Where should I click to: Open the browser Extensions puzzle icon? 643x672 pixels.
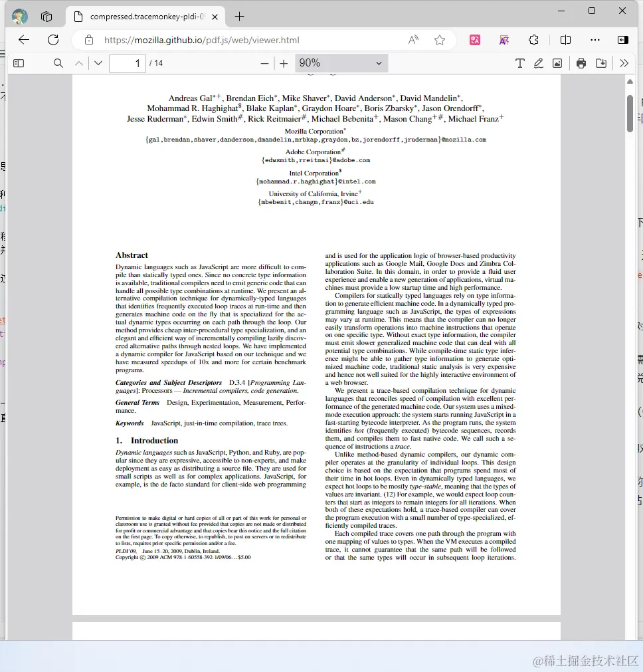point(533,40)
